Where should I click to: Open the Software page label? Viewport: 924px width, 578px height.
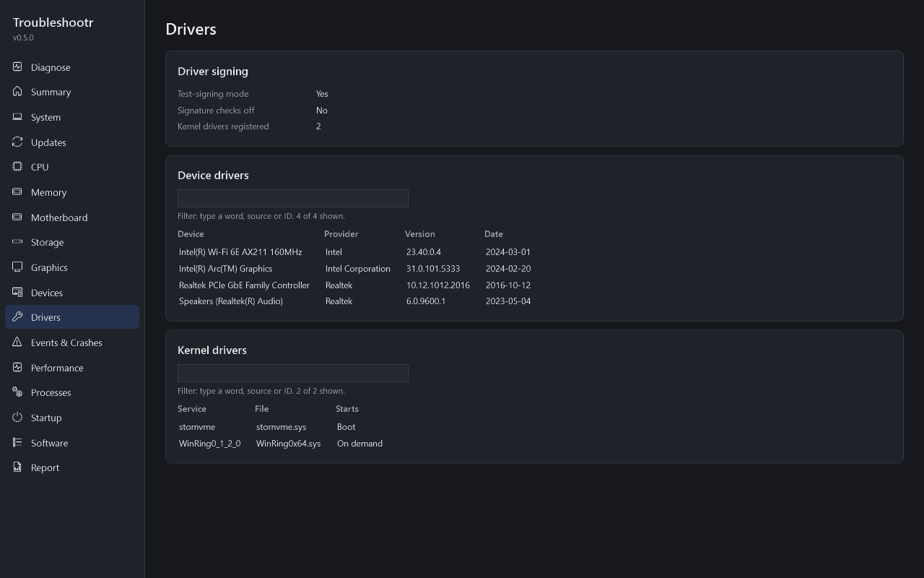(49, 443)
